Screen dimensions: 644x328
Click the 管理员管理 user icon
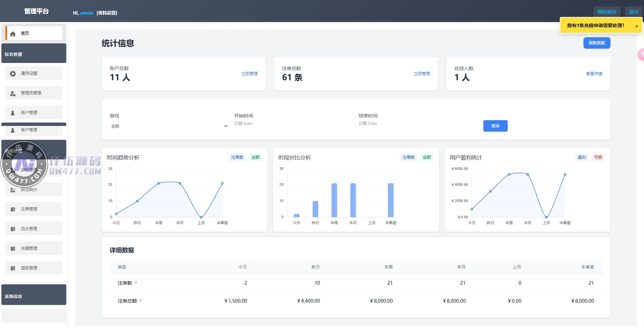tap(13, 93)
